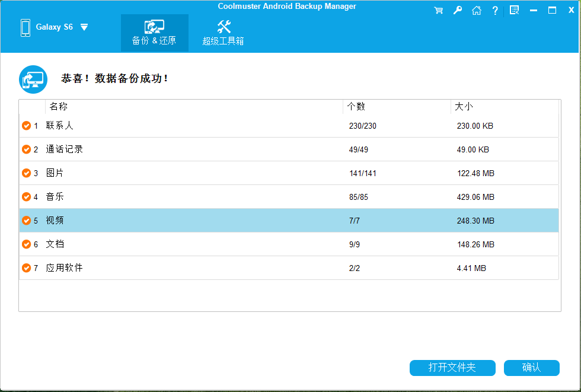Viewport: 581px width, 392px height.
Task: Select the 应用软件 row name
Action: pos(64,268)
